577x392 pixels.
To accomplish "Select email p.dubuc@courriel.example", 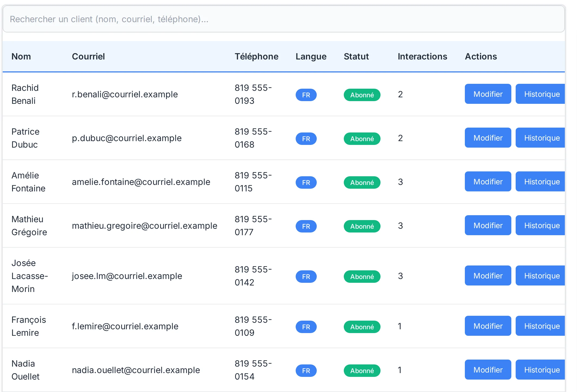I will (x=127, y=138).
